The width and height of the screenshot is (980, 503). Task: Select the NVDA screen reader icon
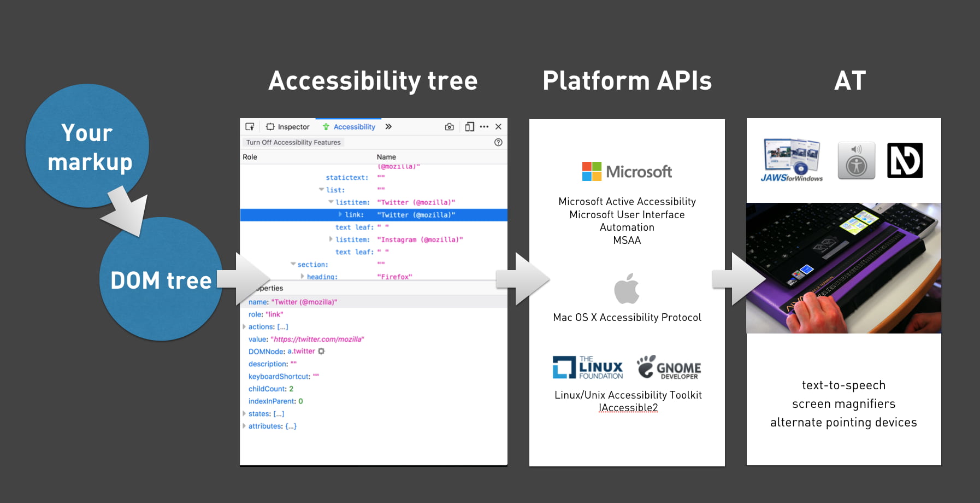tap(904, 160)
